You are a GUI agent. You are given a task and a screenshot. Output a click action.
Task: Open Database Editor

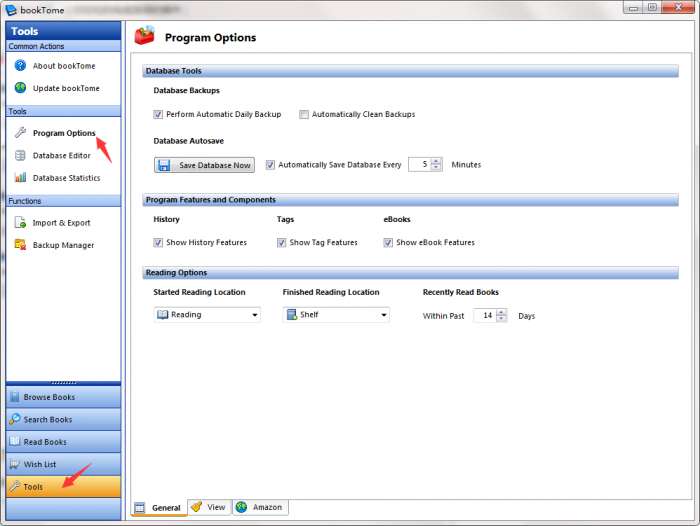[x=62, y=155]
